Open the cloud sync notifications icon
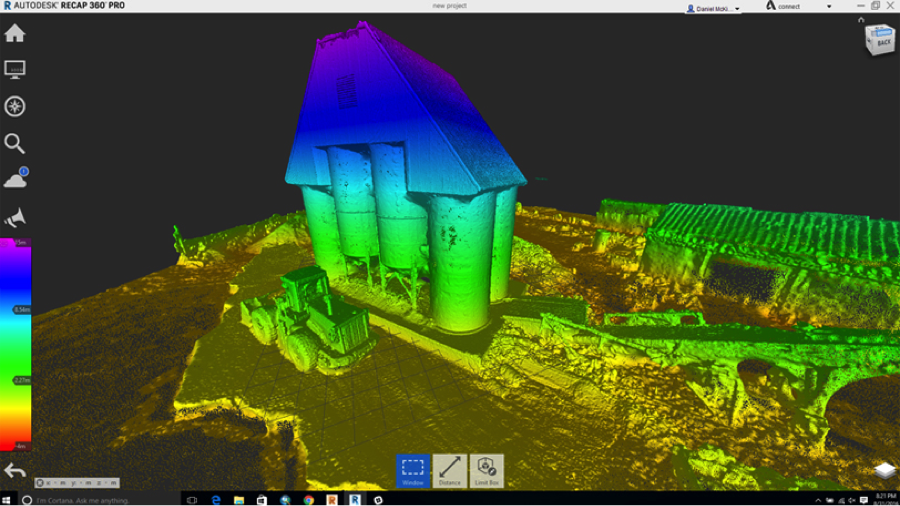900x506 pixels. point(15,180)
